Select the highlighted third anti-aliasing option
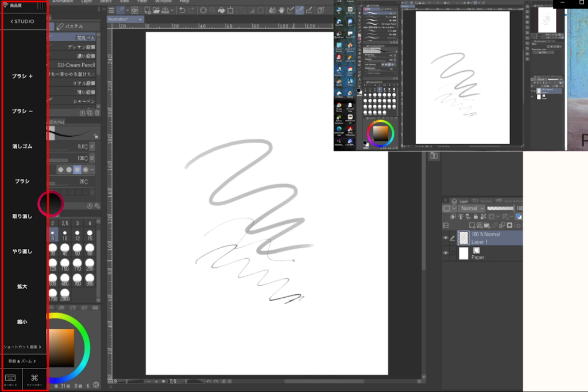Screen dimensions: 588x392 (78, 170)
